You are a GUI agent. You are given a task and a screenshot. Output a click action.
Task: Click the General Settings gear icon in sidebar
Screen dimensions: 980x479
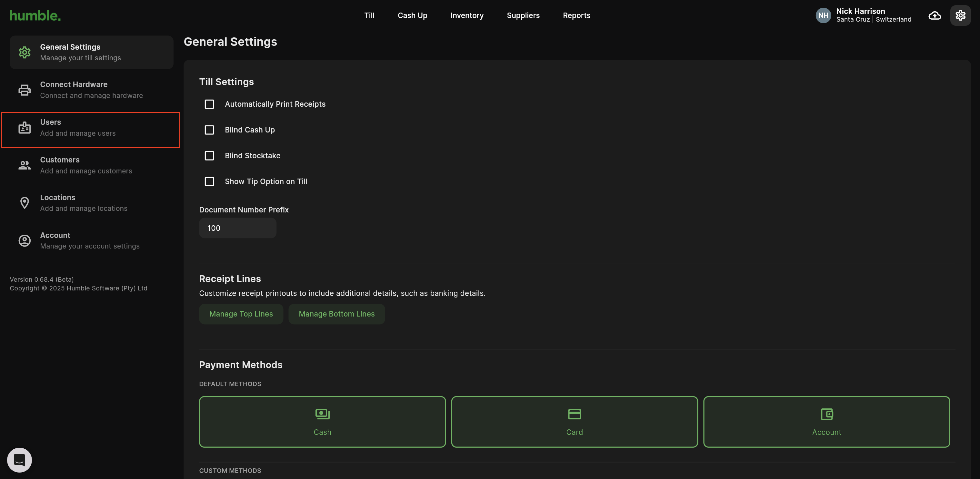pos(24,53)
